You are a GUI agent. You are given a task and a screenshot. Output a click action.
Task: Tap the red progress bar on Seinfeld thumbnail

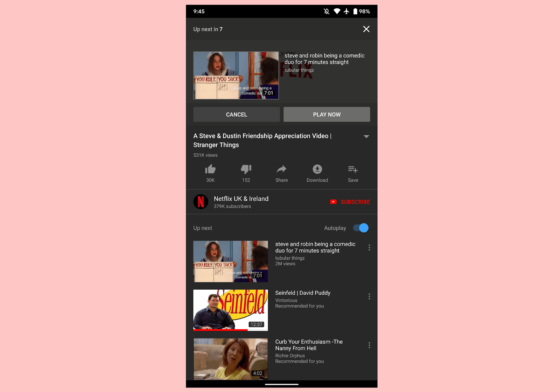click(x=220, y=329)
